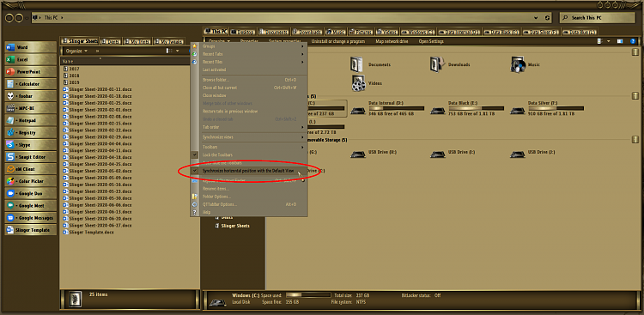
Task: Switch to the Desktop tab
Action: 242,32
